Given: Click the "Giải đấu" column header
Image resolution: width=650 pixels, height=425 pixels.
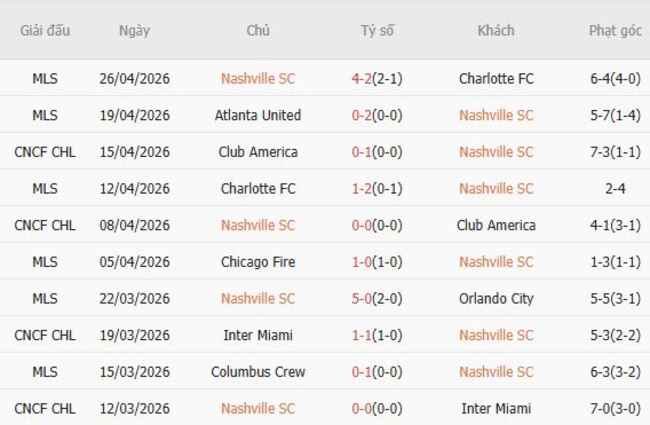Looking at the screenshot, I should pos(45,30).
